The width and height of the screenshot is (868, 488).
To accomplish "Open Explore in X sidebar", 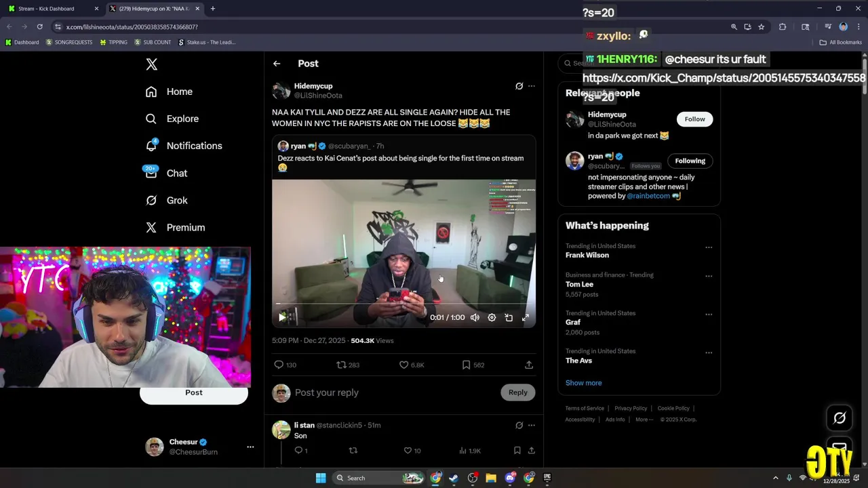I will tap(172, 119).
